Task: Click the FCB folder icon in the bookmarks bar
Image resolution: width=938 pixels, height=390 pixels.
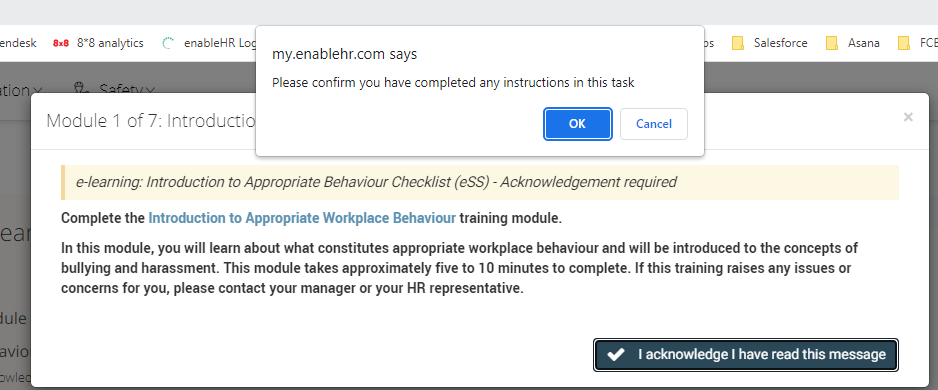Action: click(904, 43)
